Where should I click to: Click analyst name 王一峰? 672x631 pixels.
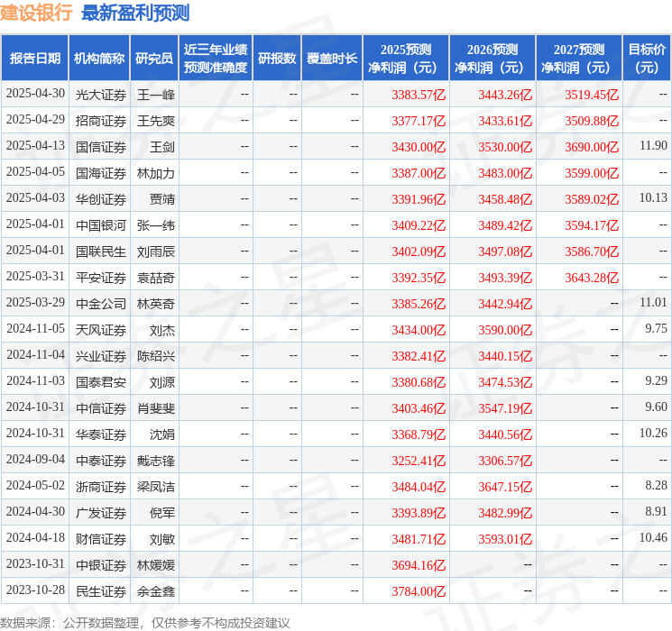coord(156,95)
